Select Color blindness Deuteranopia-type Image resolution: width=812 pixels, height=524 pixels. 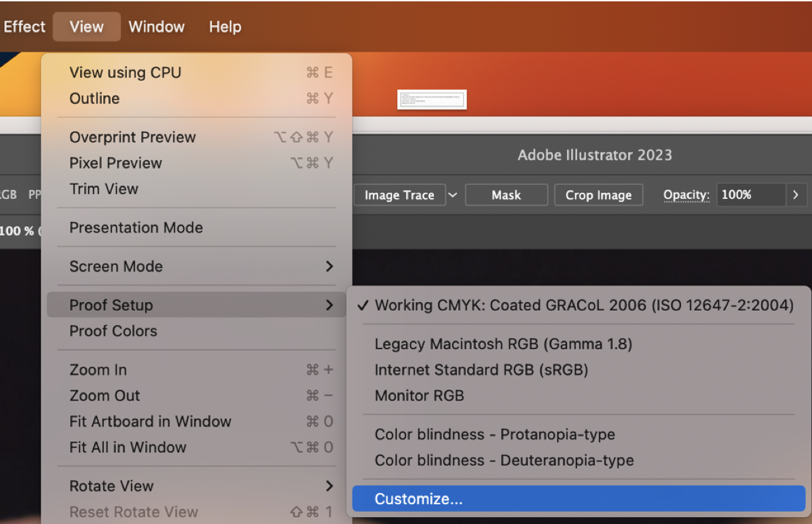tap(578, 460)
